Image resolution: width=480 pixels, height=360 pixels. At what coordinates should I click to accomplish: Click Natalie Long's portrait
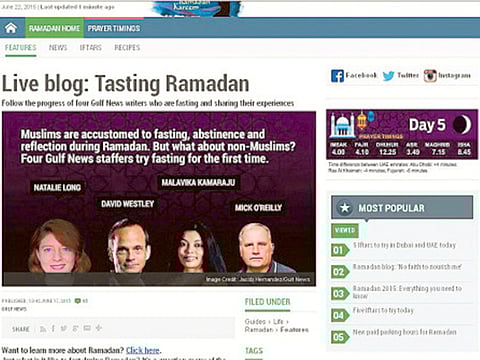click(58, 245)
